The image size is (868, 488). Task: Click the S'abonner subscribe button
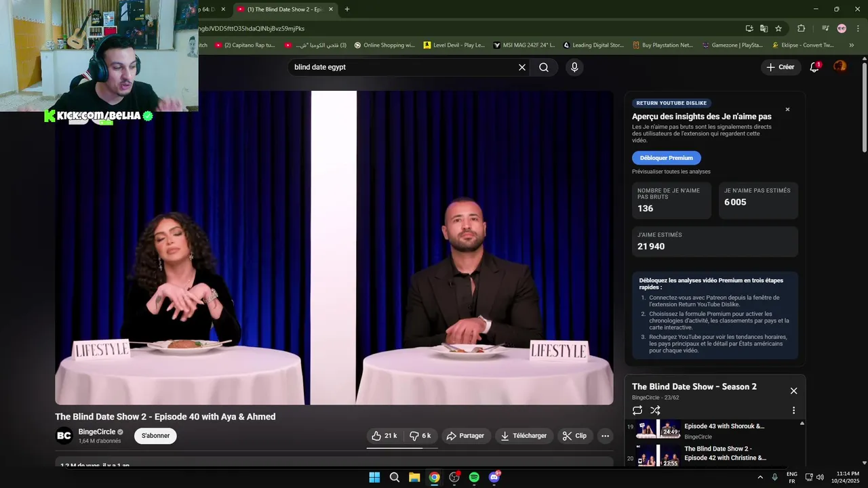coord(155,436)
